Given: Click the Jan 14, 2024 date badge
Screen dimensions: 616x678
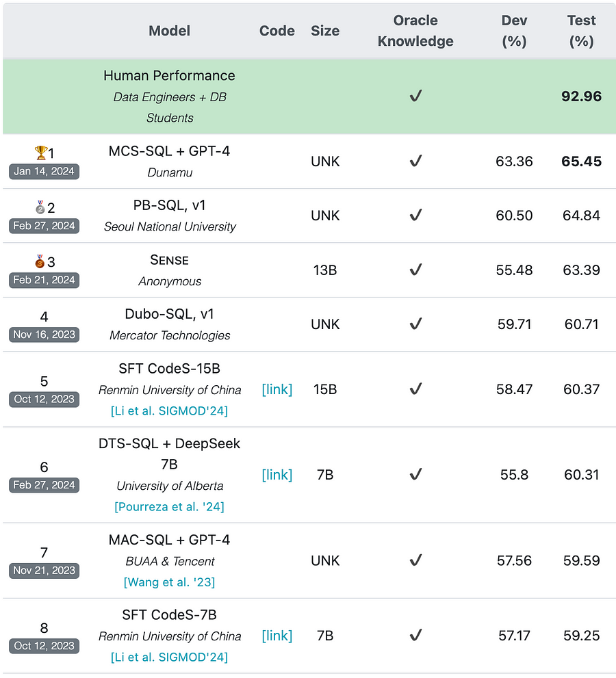Looking at the screenshot, I should tap(44, 171).
